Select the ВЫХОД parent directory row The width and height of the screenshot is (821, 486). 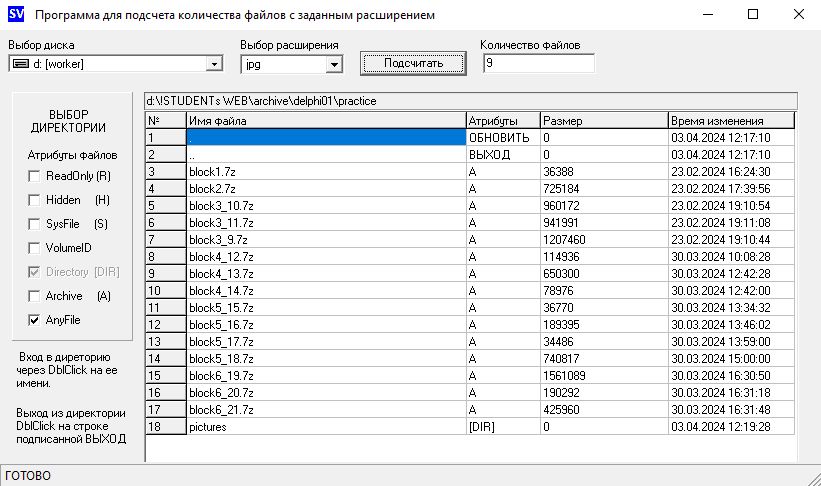[326, 155]
